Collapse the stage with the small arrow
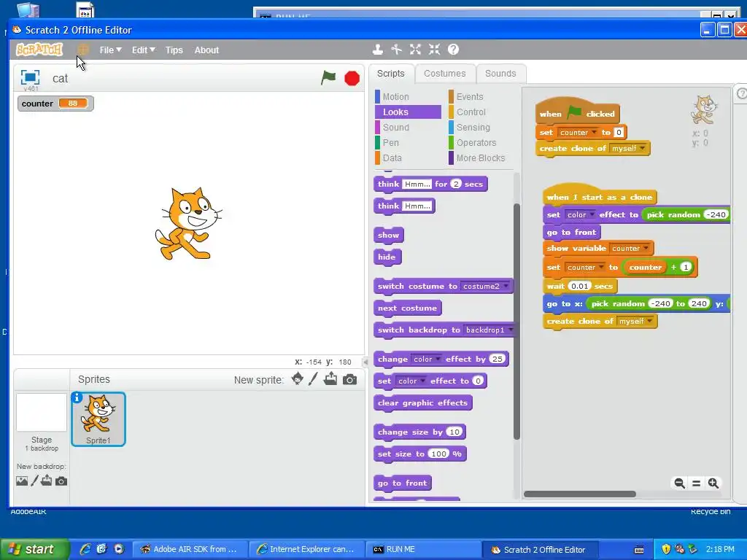 (x=365, y=362)
